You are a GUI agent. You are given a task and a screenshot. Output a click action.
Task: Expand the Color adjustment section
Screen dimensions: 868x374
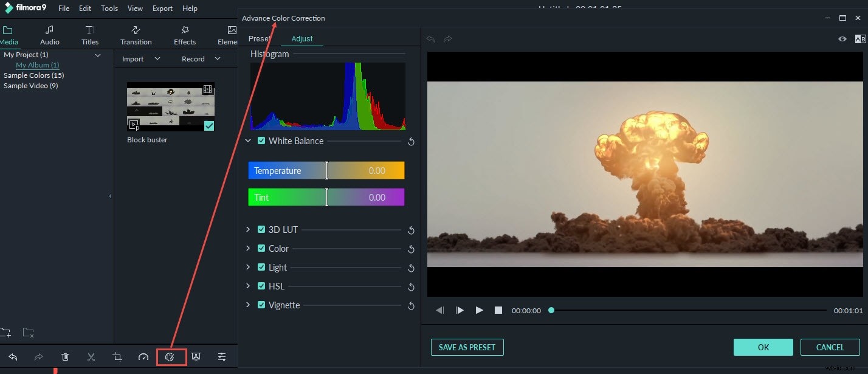tap(247, 248)
